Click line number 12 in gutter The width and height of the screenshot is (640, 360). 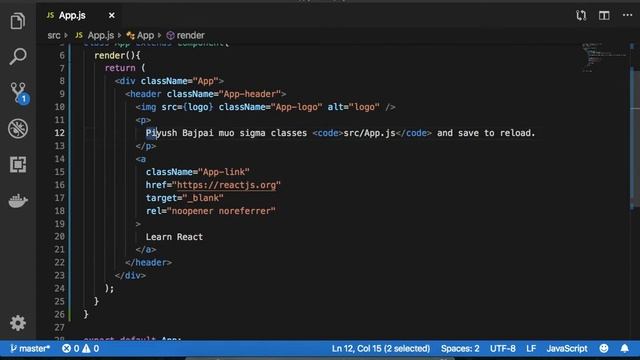coord(60,133)
